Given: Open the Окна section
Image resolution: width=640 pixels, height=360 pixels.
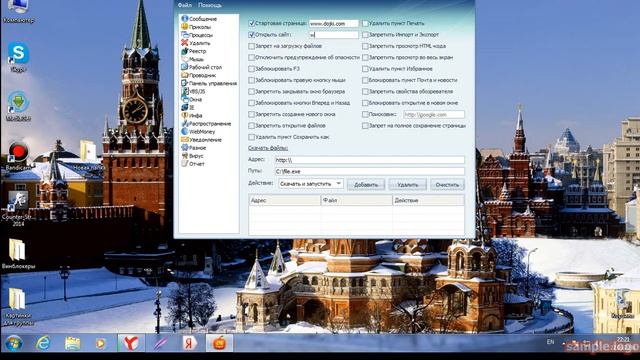Looking at the screenshot, I should 192,99.
